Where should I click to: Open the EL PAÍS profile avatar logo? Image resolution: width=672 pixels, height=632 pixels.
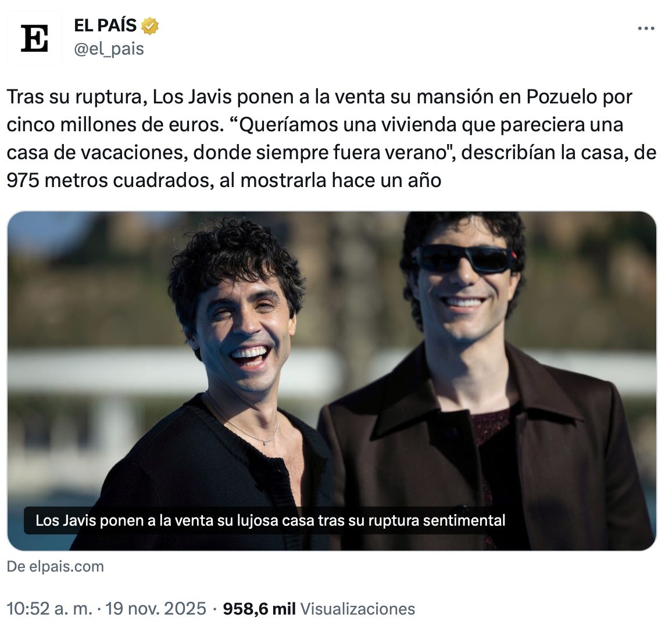coord(34,38)
